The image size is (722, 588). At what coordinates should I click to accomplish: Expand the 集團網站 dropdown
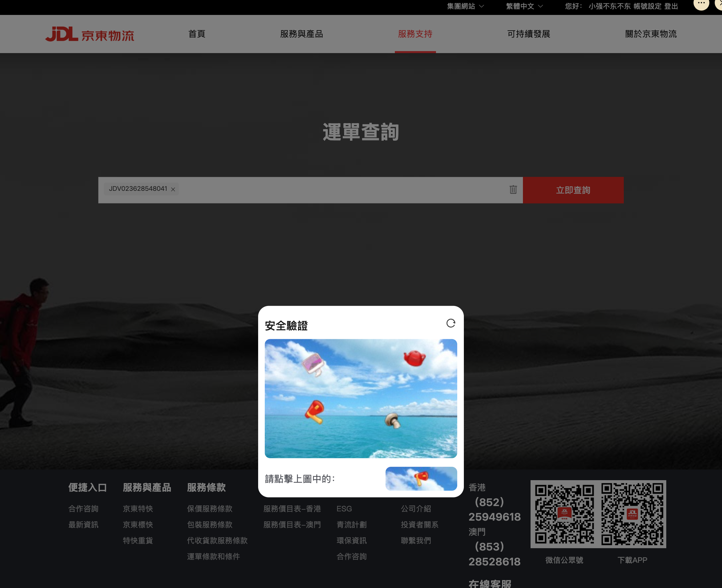tap(465, 6)
